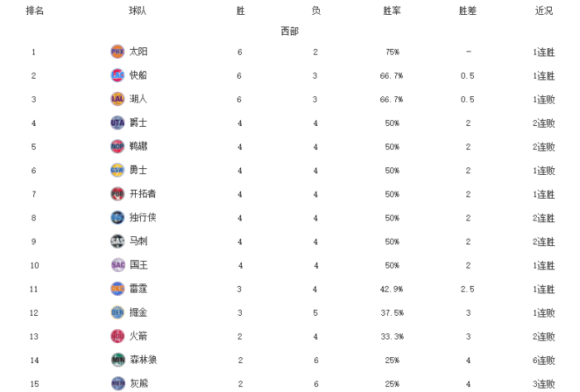Click the Lakers (湖人) team logo
Viewport: 580px width, 392px height.
[117, 99]
